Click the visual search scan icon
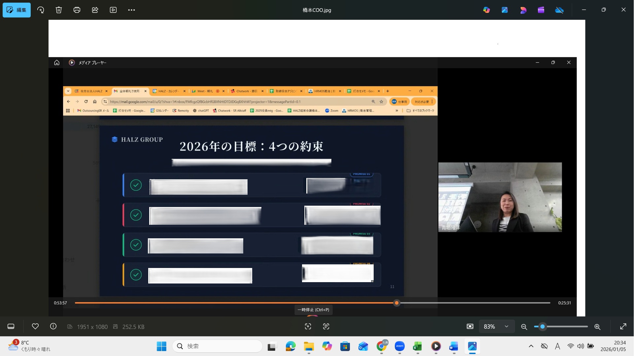Viewport: 644px width, 356px height. (308, 326)
